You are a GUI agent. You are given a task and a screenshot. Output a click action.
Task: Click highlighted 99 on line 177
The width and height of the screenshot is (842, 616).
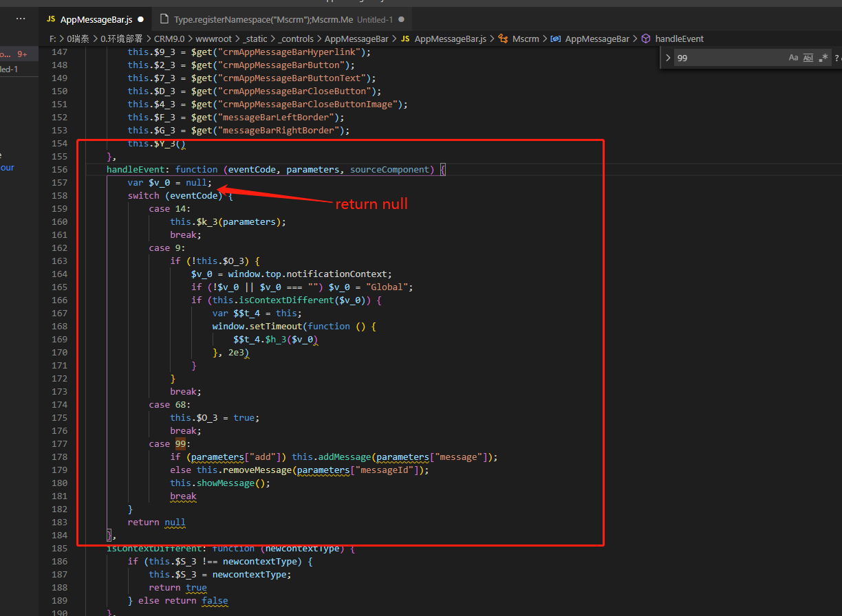[x=180, y=443]
